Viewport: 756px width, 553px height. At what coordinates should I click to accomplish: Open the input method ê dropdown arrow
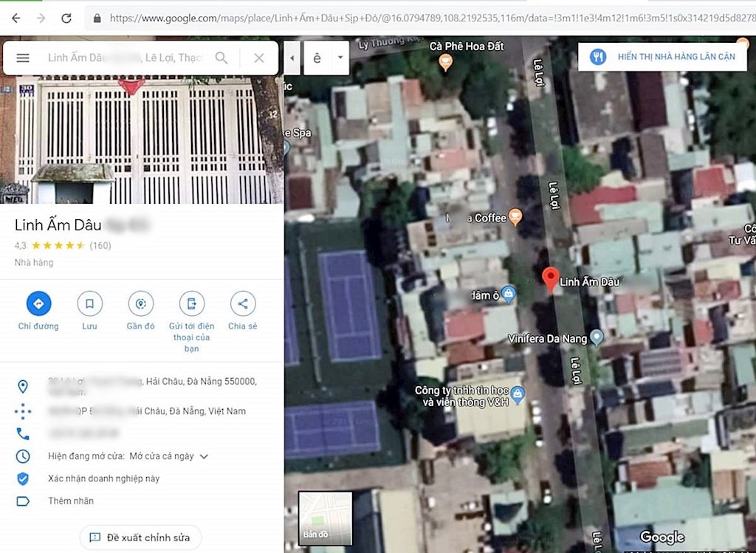pos(340,58)
